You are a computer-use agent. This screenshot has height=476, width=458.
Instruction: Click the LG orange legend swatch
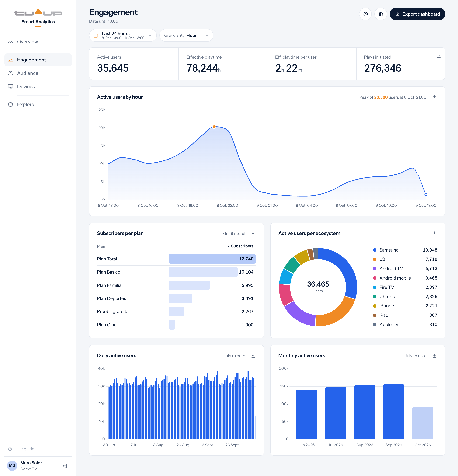tap(375, 259)
